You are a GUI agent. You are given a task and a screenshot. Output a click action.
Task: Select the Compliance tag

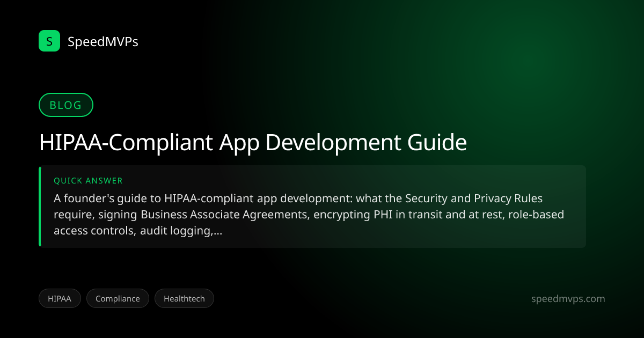tap(118, 298)
